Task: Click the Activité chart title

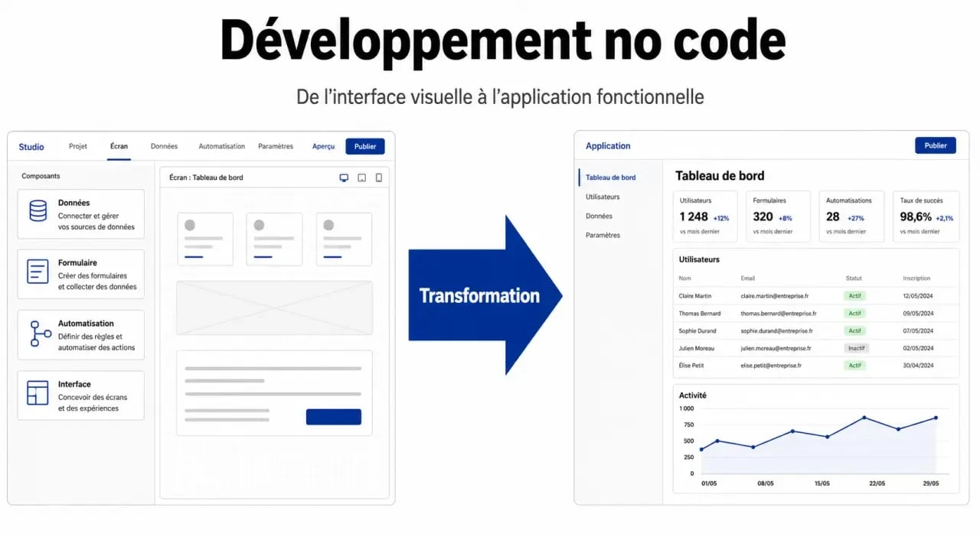Action: [x=693, y=395]
